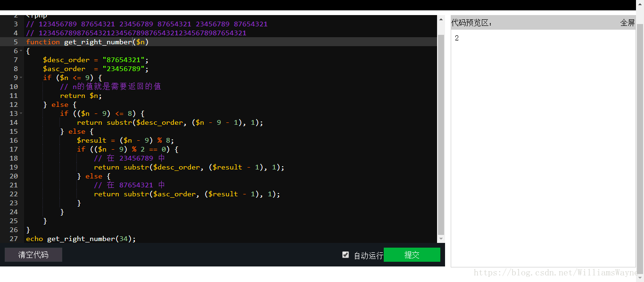This screenshot has height=282, width=644.
Task: Click the preview output value 2
Action: [457, 39]
